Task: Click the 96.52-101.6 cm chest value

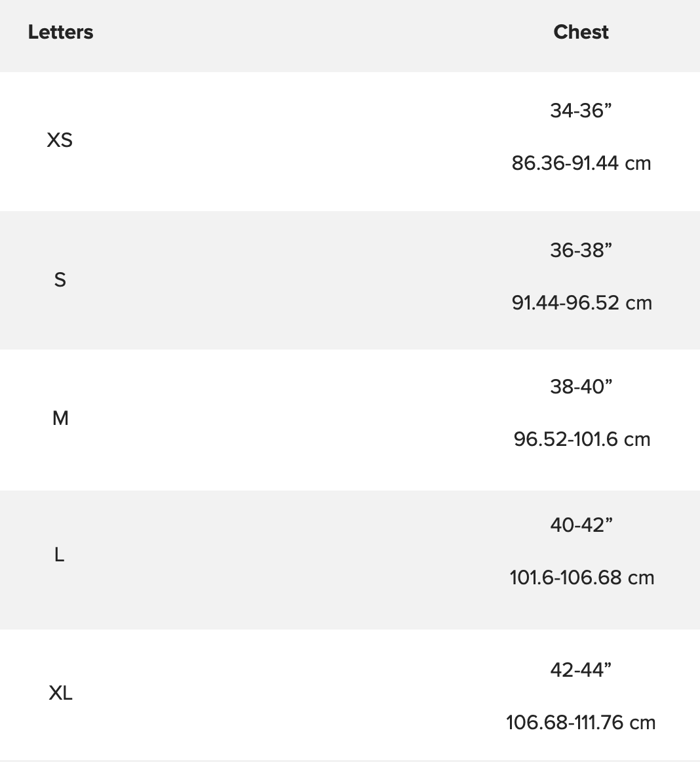Action: click(x=581, y=439)
